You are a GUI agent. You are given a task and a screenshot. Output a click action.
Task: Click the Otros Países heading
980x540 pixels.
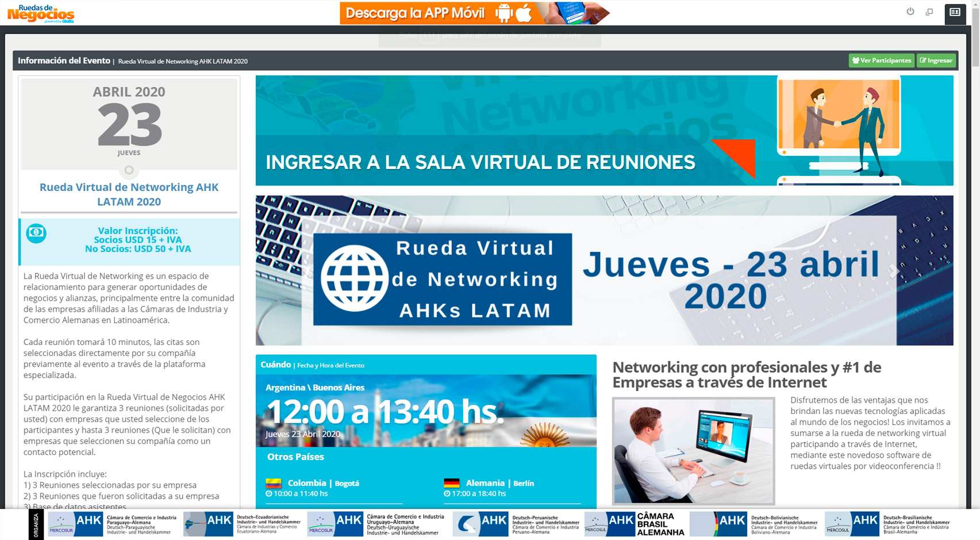(295, 457)
